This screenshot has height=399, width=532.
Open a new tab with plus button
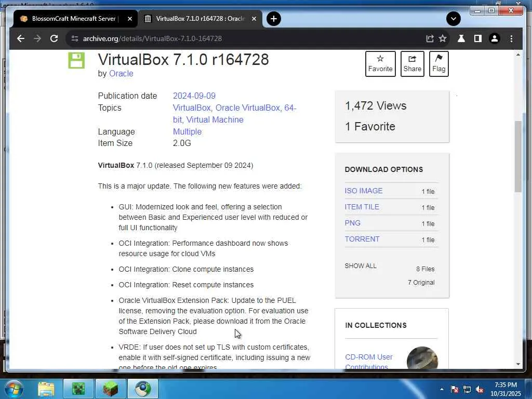tap(274, 19)
